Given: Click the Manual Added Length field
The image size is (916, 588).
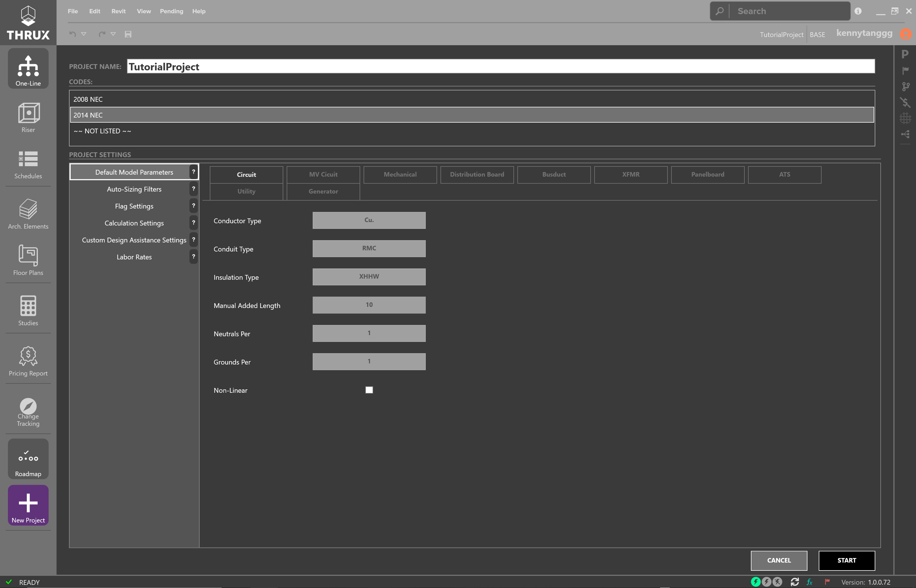Looking at the screenshot, I should click(369, 305).
